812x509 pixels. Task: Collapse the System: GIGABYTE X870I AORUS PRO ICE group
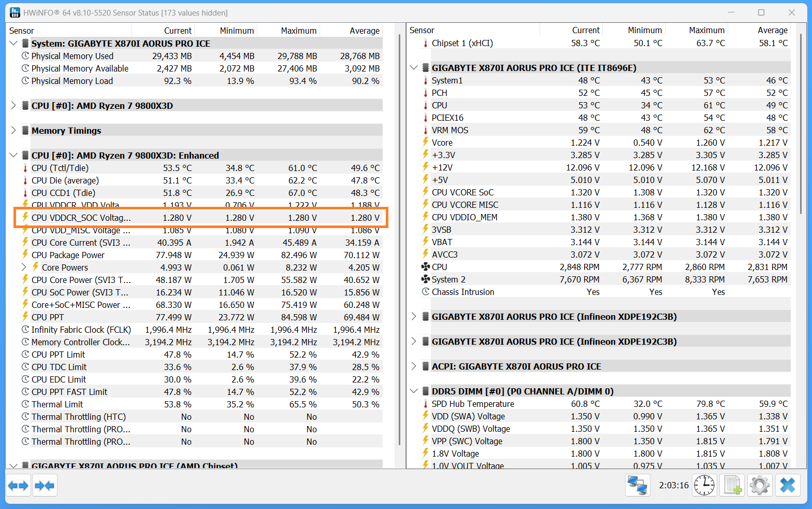pos(13,44)
